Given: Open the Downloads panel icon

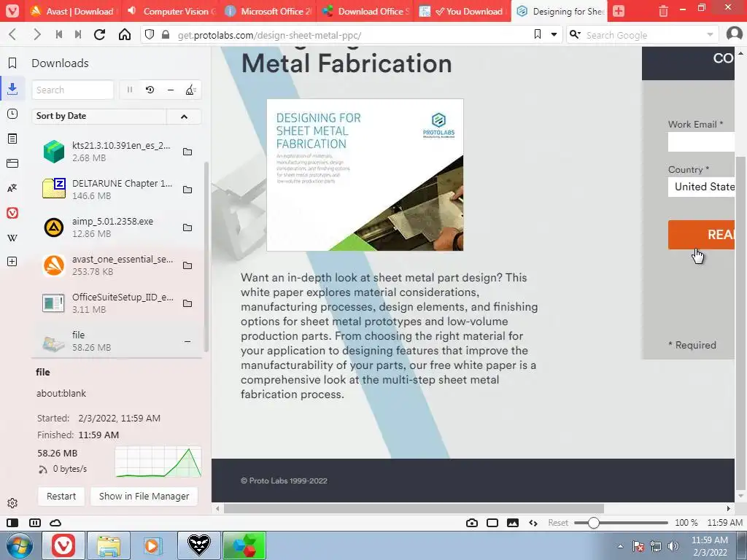Looking at the screenshot, I should point(12,88).
